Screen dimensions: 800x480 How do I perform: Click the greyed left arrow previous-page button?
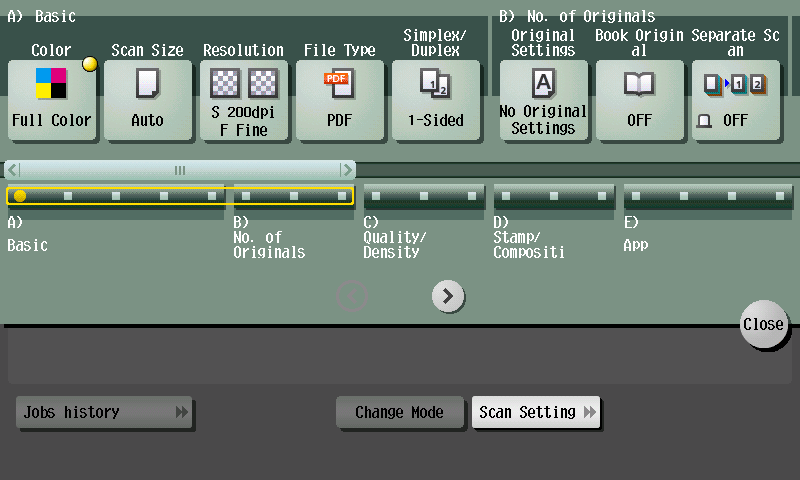pyautogui.click(x=352, y=295)
